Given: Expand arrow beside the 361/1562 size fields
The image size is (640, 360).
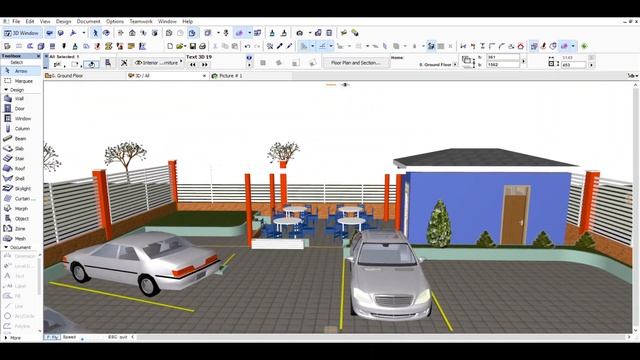Looking at the screenshot, I should [x=524, y=62].
